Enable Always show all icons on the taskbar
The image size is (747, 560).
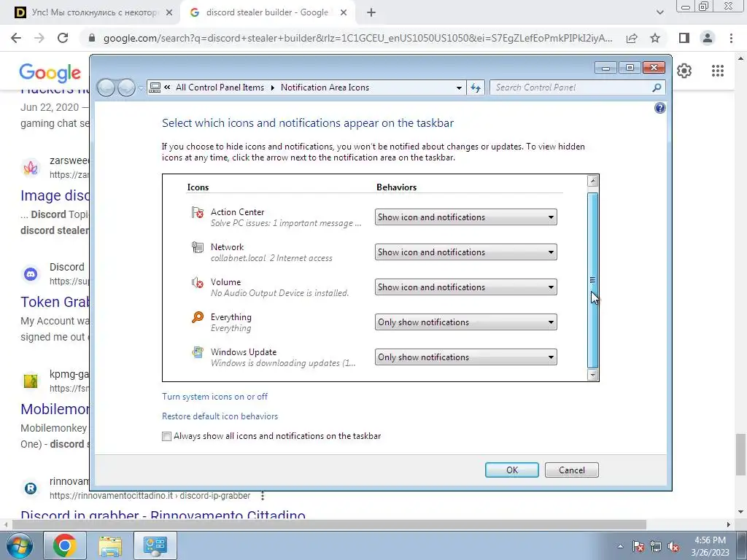(x=166, y=436)
